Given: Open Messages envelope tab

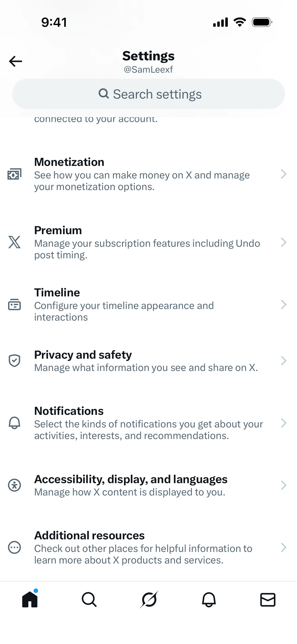Looking at the screenshot, I should tap(268, 599).
